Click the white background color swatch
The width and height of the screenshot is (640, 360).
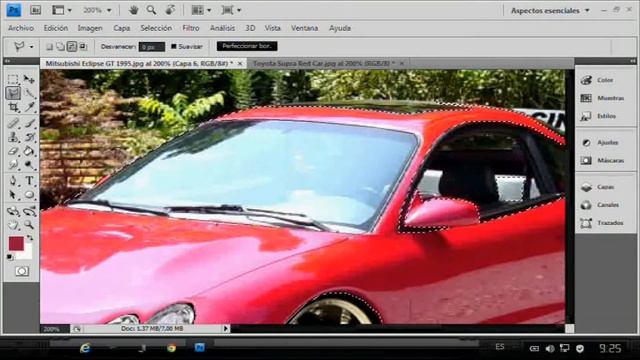(x=28, y=253)
